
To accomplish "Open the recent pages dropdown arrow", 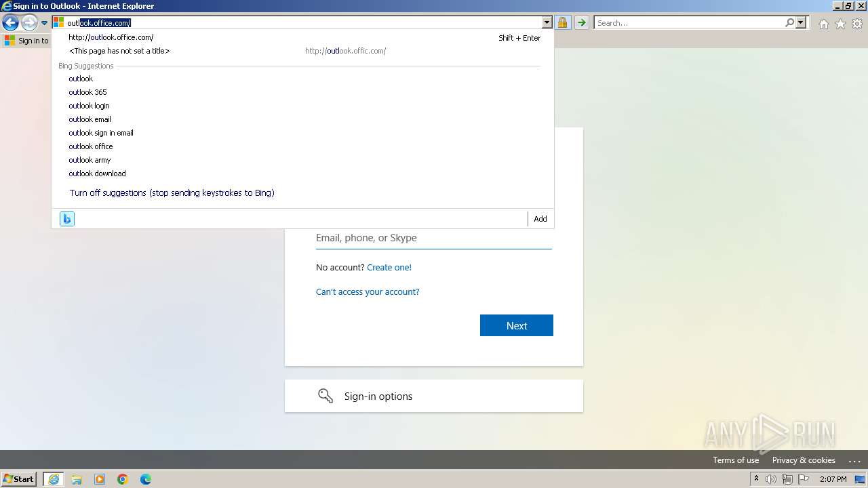I will pyautogui.click(x=45, y=23).
